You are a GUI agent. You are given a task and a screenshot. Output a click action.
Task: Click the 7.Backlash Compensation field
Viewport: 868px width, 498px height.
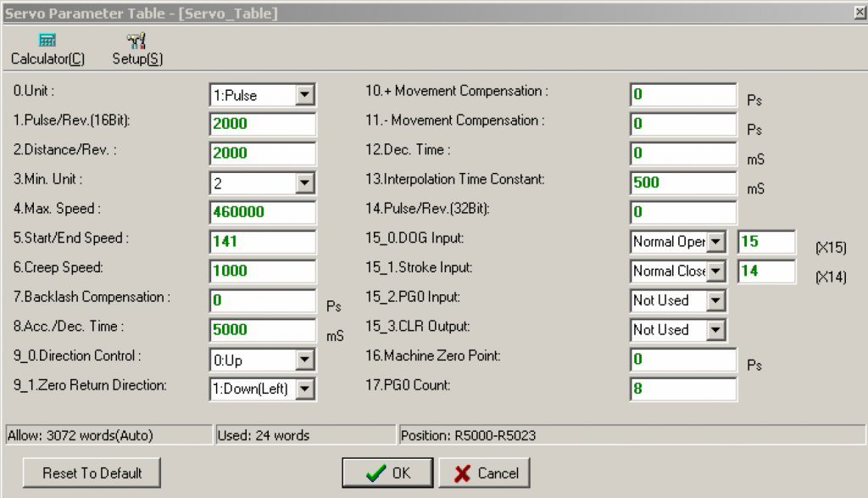(263, 299)
